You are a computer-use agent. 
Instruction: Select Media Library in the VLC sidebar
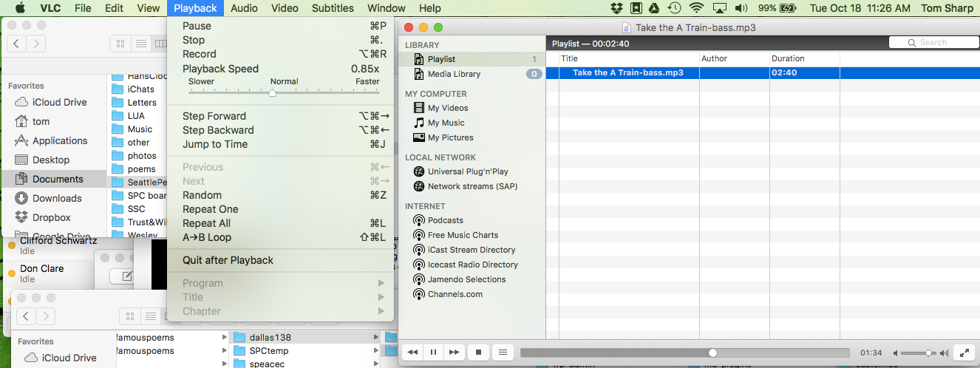coord(453,74)
